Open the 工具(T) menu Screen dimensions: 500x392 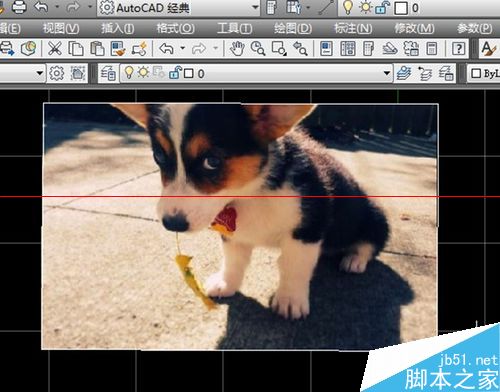click(234, 29)
